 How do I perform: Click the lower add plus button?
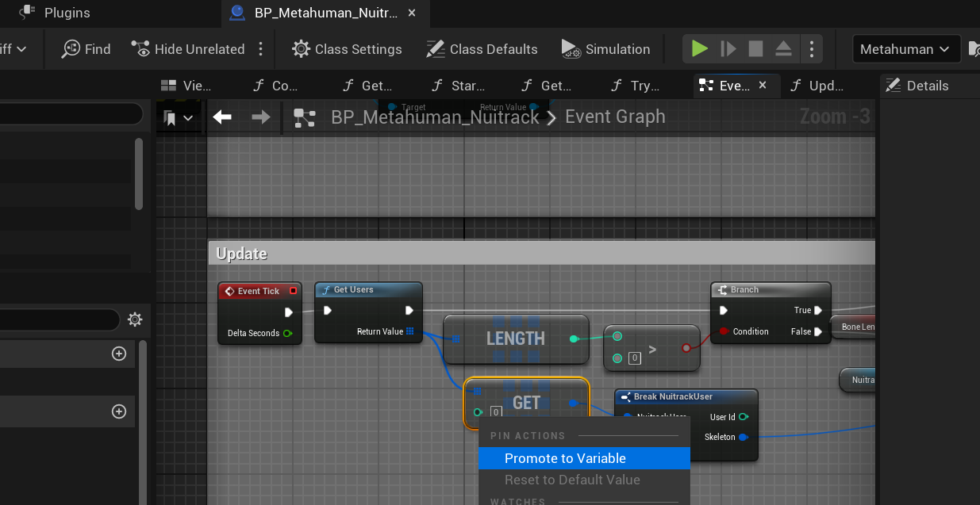tap(119, 411)
